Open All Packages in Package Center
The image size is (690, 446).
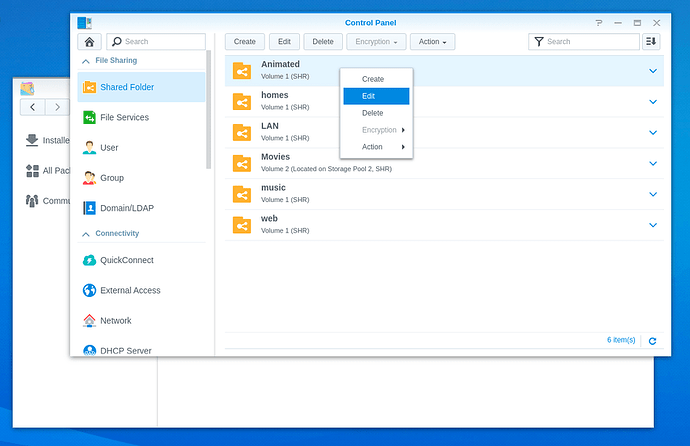coord(48,171)
